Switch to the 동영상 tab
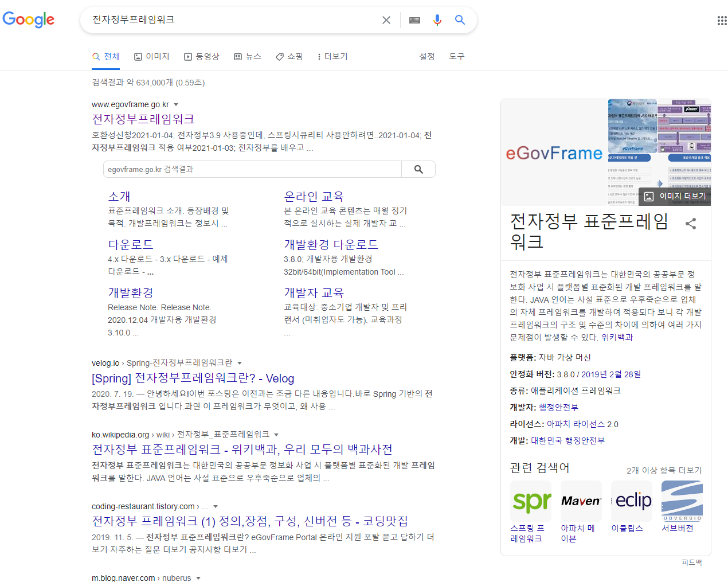 click(x=202, y=56)
